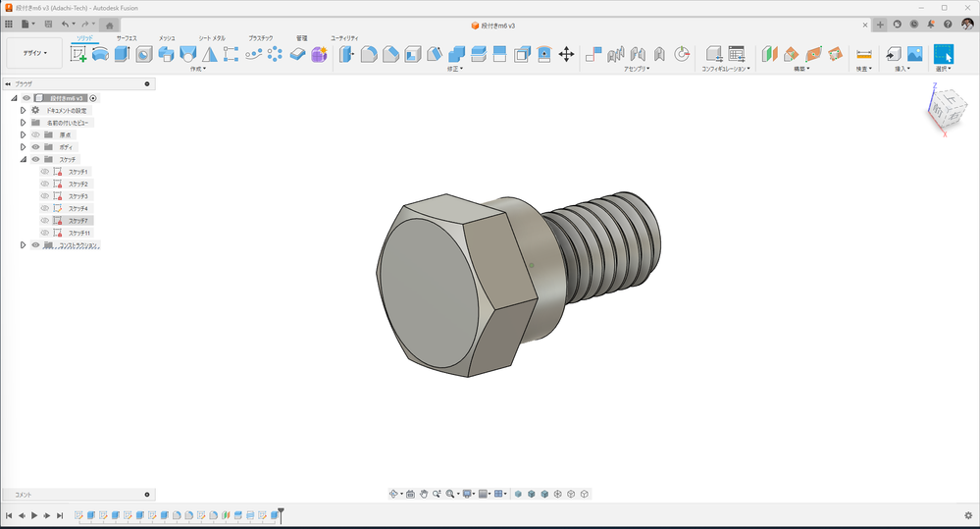Toggle visibility of ボディ folder
980x529 pixels.
35,147
